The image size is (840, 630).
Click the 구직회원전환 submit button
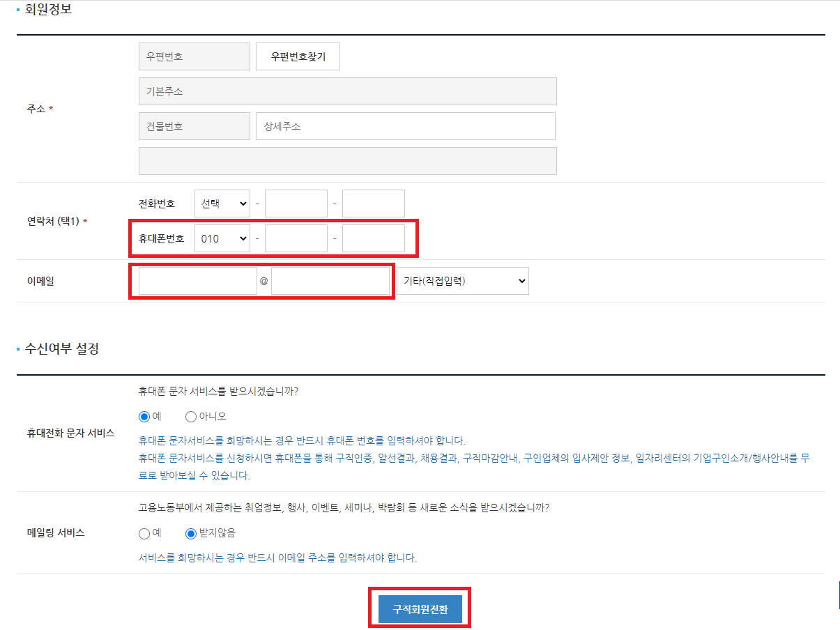[420, 608]
